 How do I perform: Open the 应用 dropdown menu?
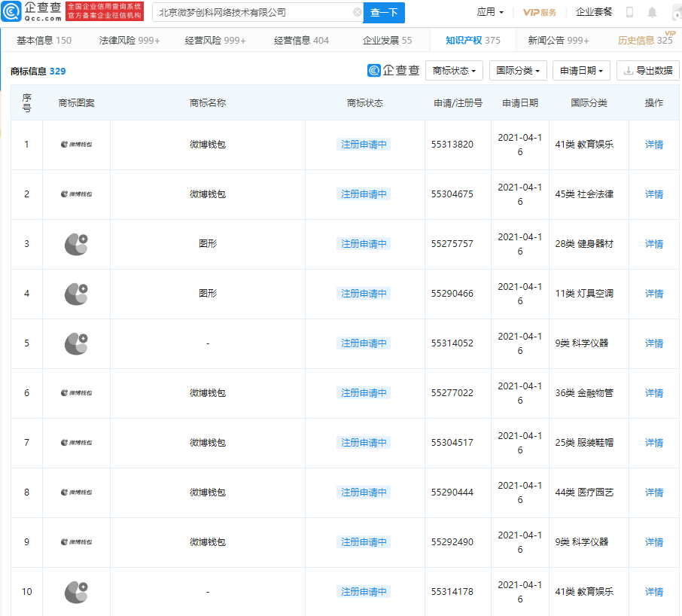(490, 12)
